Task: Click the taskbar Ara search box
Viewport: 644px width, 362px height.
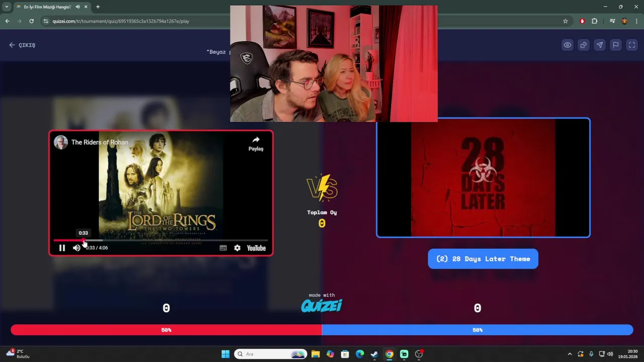Action: point(271,354)
